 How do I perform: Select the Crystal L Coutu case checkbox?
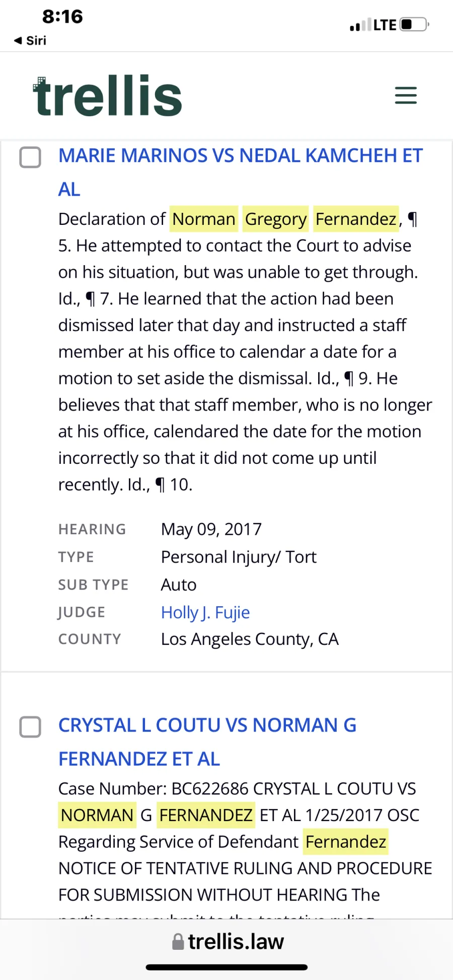point(30,727)
